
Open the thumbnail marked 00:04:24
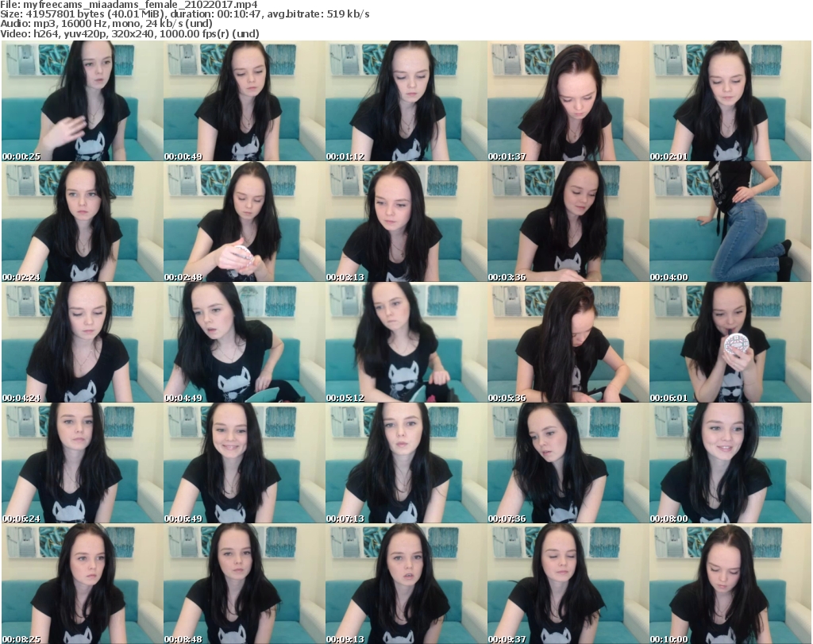[x=83, y=343]
